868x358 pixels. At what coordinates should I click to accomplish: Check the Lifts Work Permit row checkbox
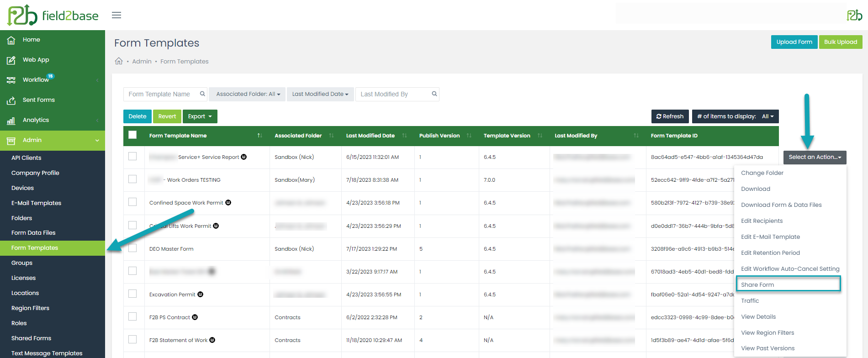pos(132,225)
